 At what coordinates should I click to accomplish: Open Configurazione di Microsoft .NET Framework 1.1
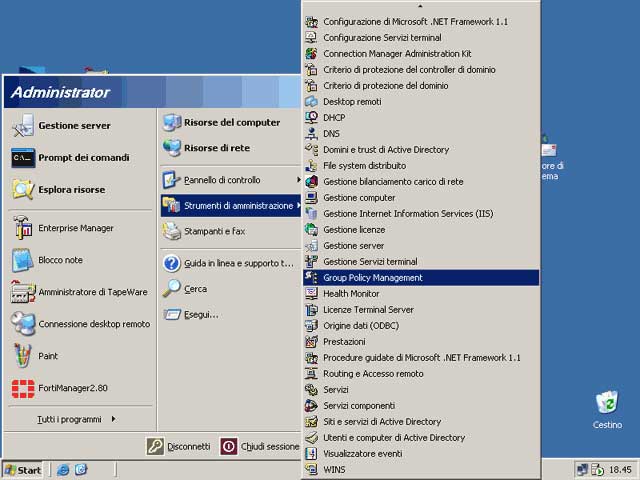point(421,22)
